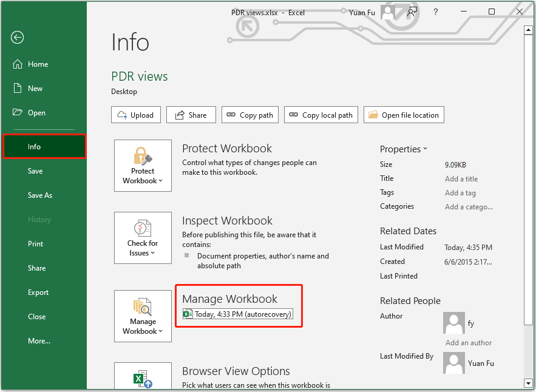Click the Open file location button
The height and width of the screenshot is (392, 536).
coord(404,115)
